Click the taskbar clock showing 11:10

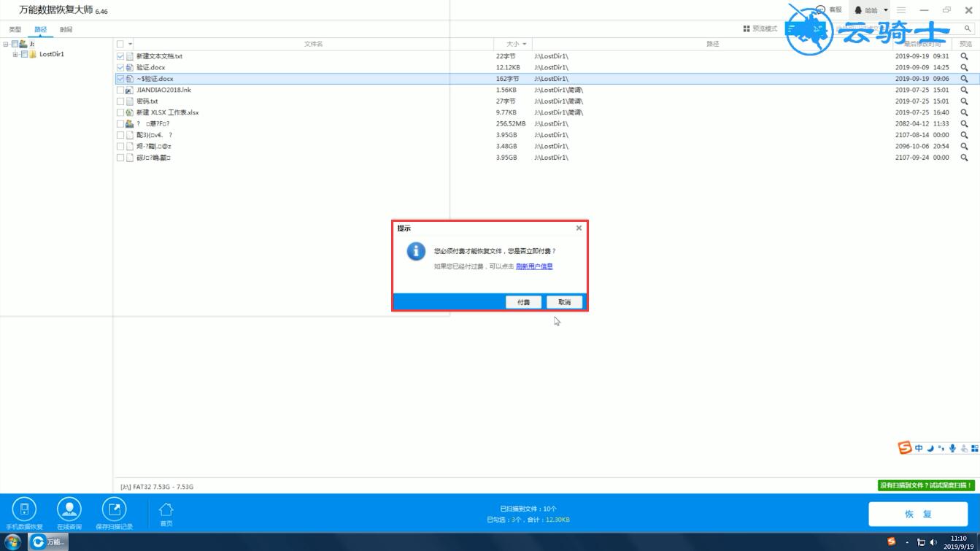pos(958,542)
